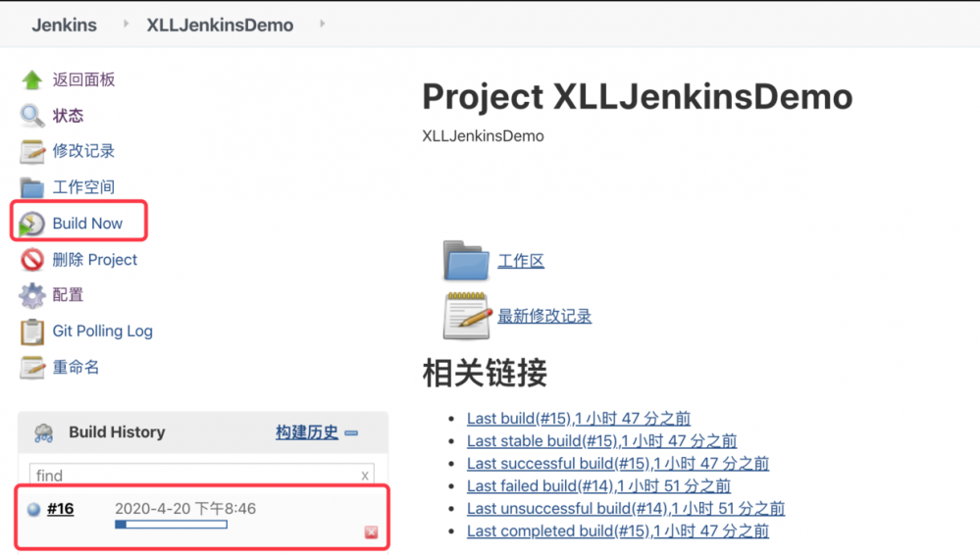The width and height of the screenshot is (980, 555).
Task: Open 返回面板 link
Action: [83, 80]
